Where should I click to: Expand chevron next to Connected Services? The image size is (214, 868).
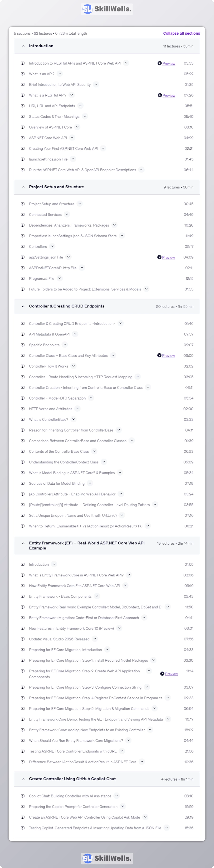67,214
